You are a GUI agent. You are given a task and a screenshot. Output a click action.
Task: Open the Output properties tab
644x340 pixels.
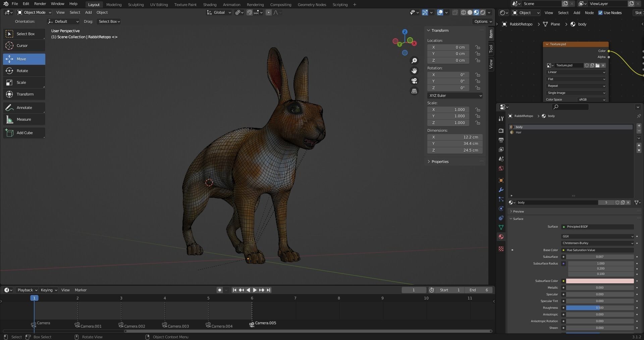[x=501, y=140]
